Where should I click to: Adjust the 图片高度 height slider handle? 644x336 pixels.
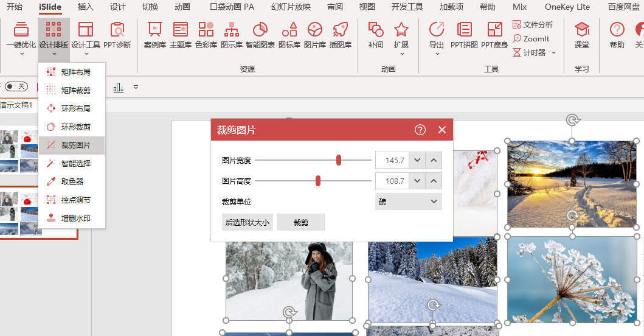tap(318, 181)
